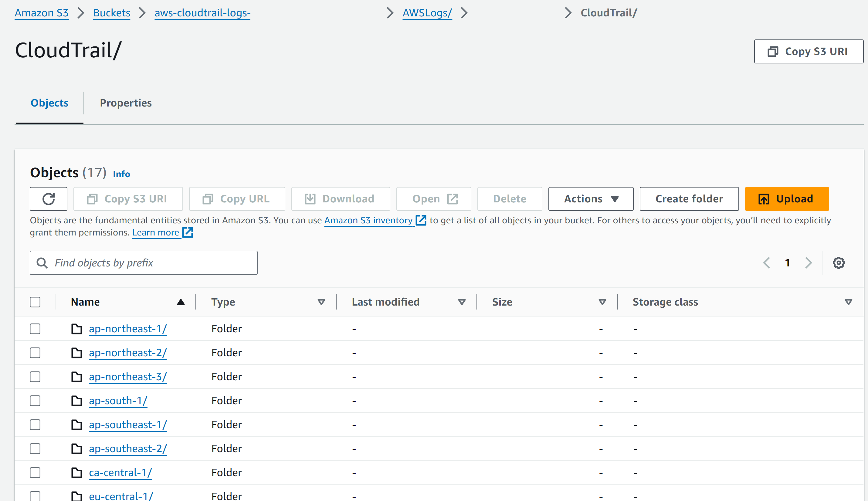This screenshot has height=501, width=868.
Task: Toggle the select-all objects checkbox
Action: click(x=35, y=302)
